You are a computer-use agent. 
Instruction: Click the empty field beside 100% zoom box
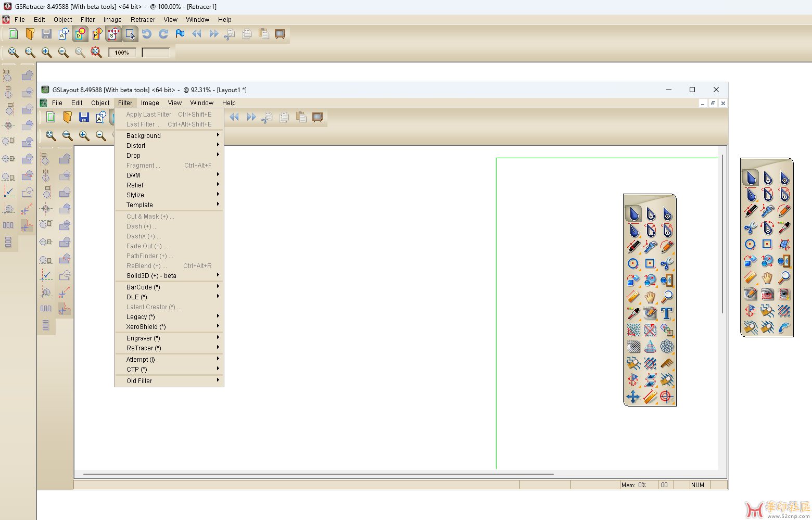coord(156,53)
